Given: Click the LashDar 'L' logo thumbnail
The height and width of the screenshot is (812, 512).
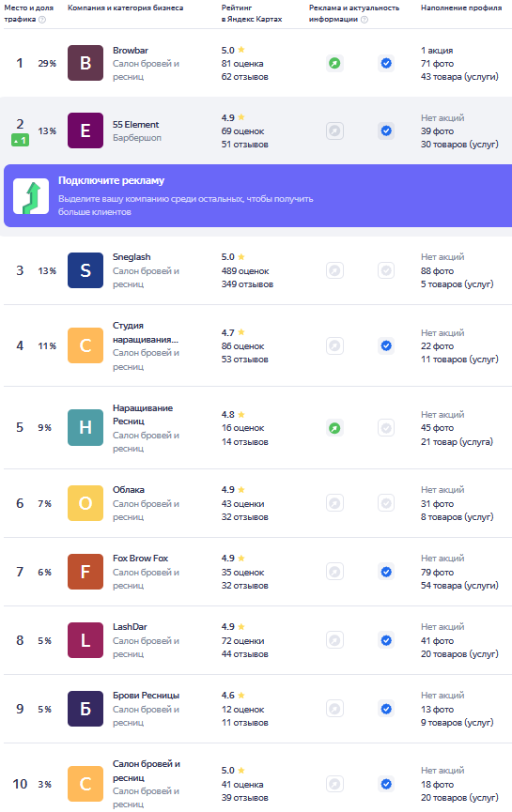Looking at the screenshot, I should coord(85,640).
